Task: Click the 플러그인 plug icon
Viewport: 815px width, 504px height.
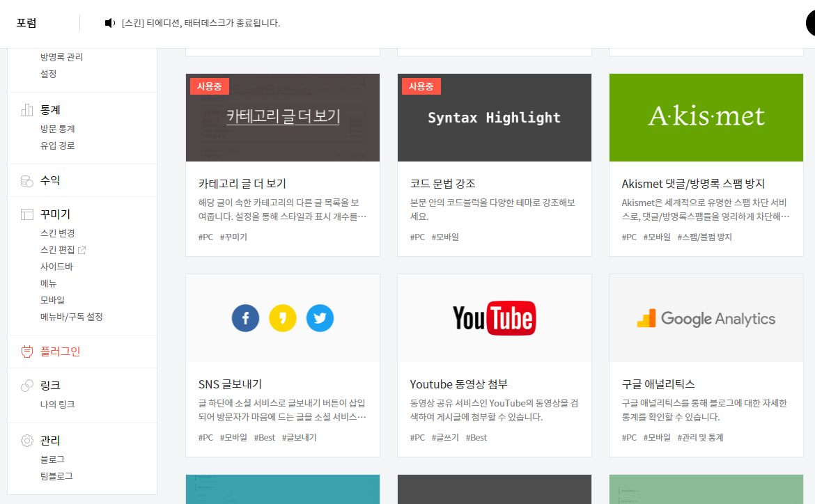Action: click(27, 352)
